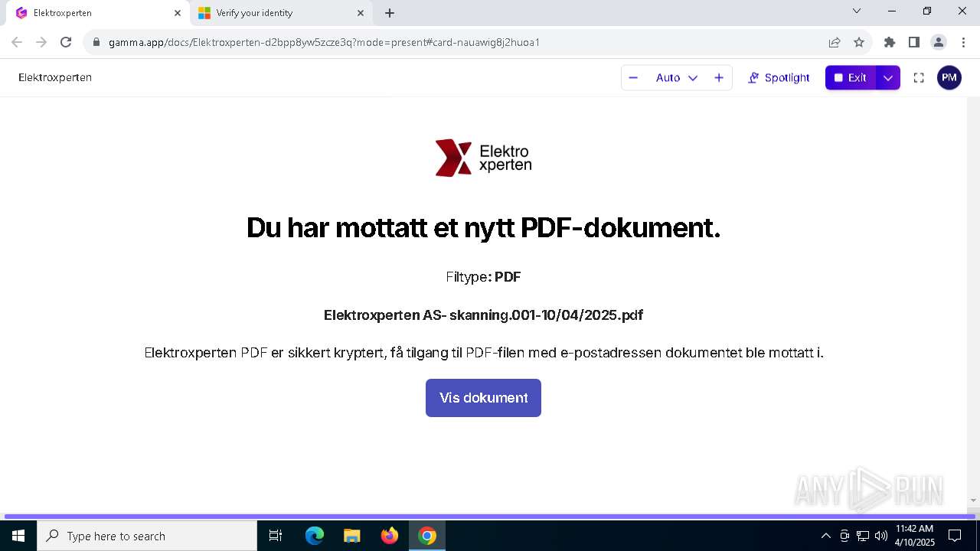The width and height of the screenshot is (980, 551).
Task: Open the taskbar clock and date
Action: point(915,536)
